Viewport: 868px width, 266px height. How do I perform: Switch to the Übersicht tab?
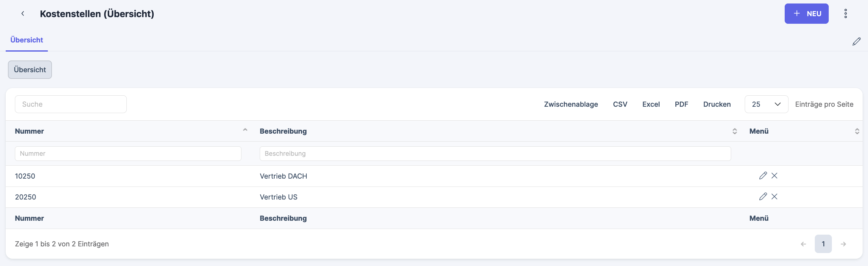(x=27, y=40)
